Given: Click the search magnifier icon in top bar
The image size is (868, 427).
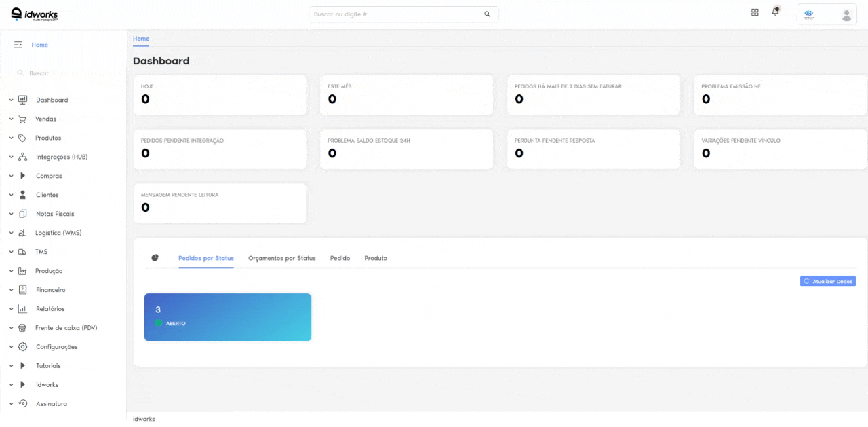Looking at the screenshot, I should (x=487, y=14).
